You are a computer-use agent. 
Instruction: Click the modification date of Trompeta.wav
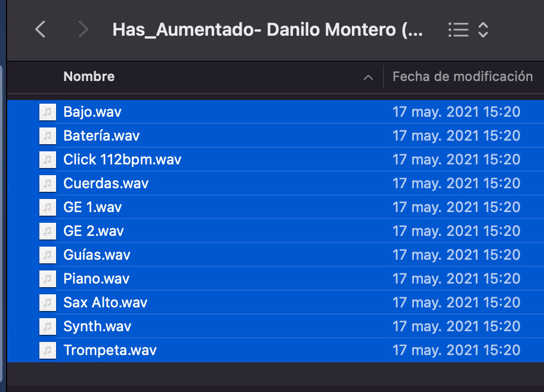pos(456,350)
